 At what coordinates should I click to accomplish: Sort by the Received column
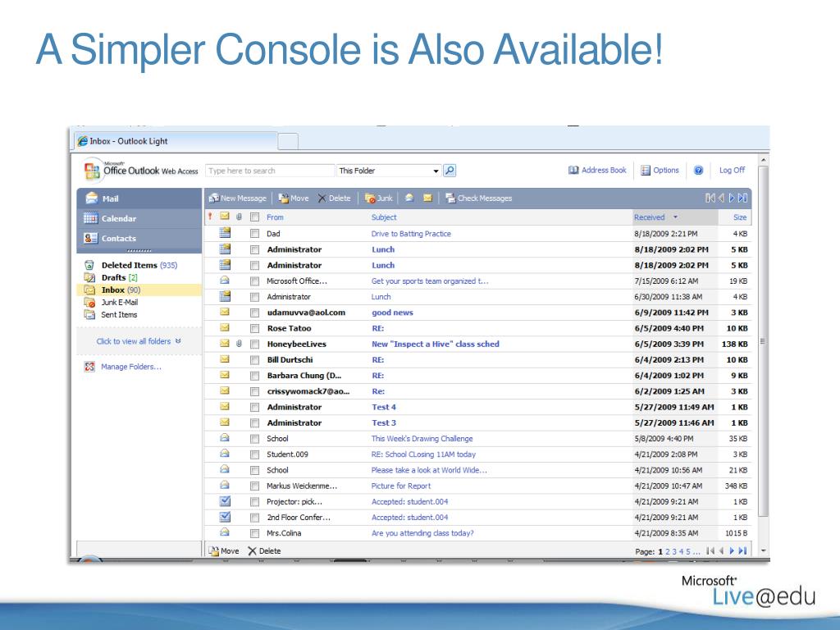pos(650,217)
